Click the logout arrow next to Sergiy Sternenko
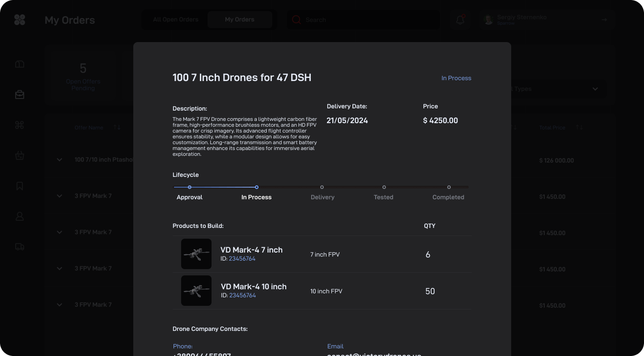 [604, 20]
